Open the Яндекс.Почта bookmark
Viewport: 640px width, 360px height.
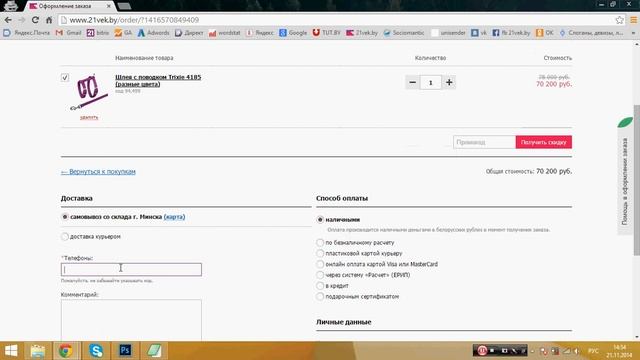tap(27, 33)
